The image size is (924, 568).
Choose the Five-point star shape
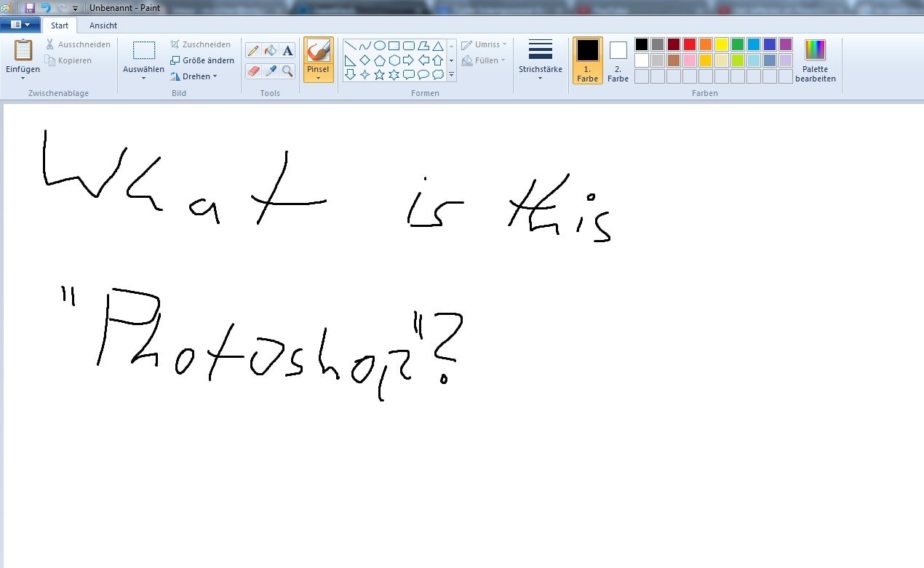[x=380, y=74]
